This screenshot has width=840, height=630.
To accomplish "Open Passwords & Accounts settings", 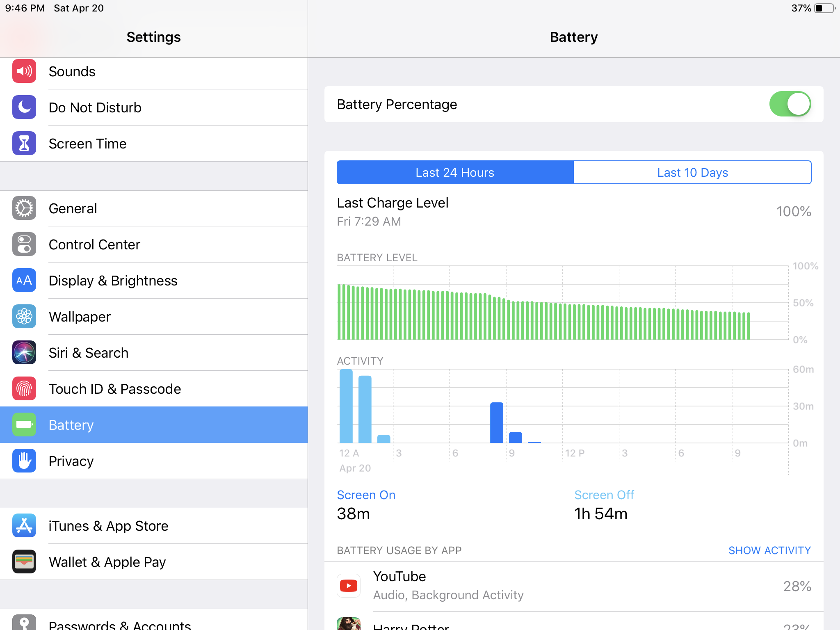I will [x=154, y=620].
